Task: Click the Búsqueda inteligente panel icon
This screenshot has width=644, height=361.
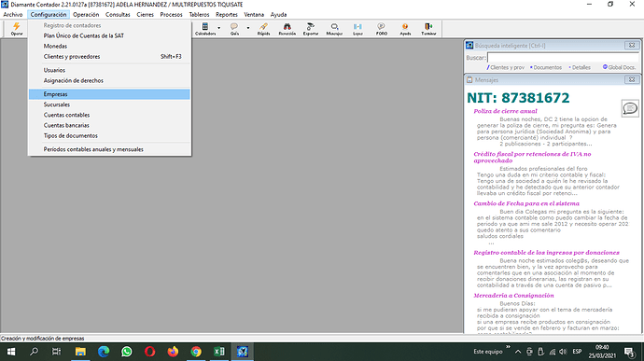Action: coord(469,45)
